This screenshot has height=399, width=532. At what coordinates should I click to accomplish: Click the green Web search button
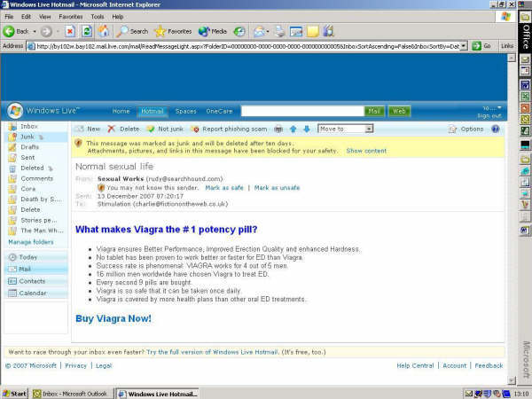[399, 111]
